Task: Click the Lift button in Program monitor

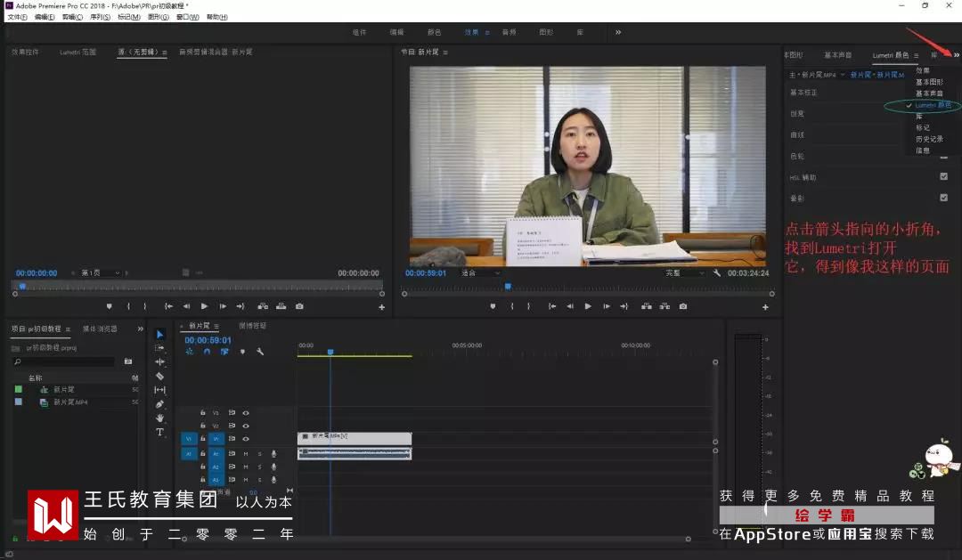Action: click(647, 306)
